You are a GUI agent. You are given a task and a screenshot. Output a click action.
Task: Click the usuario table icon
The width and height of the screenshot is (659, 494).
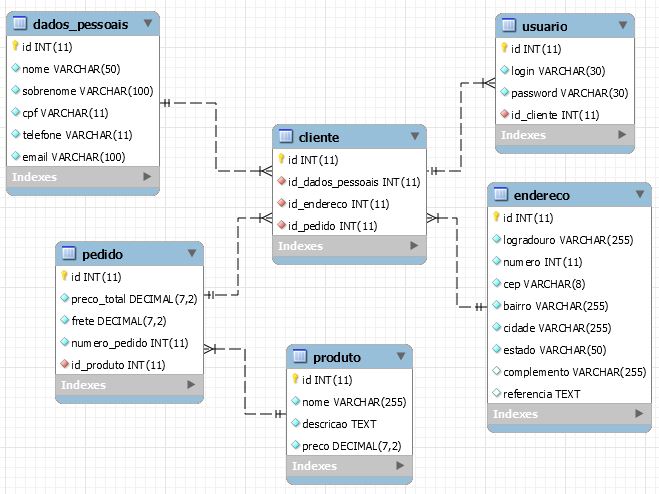pyautogui.click(x=509, y=25)
